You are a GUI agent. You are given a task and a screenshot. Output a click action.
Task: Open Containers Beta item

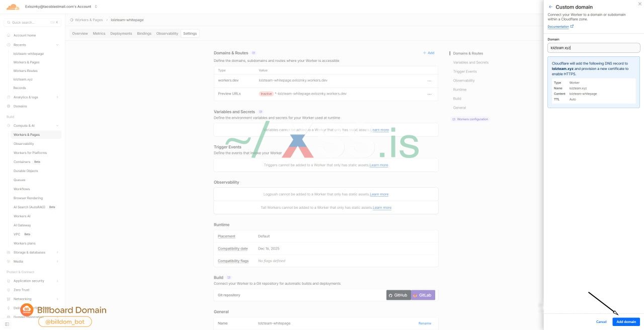[x=27, y=162]
